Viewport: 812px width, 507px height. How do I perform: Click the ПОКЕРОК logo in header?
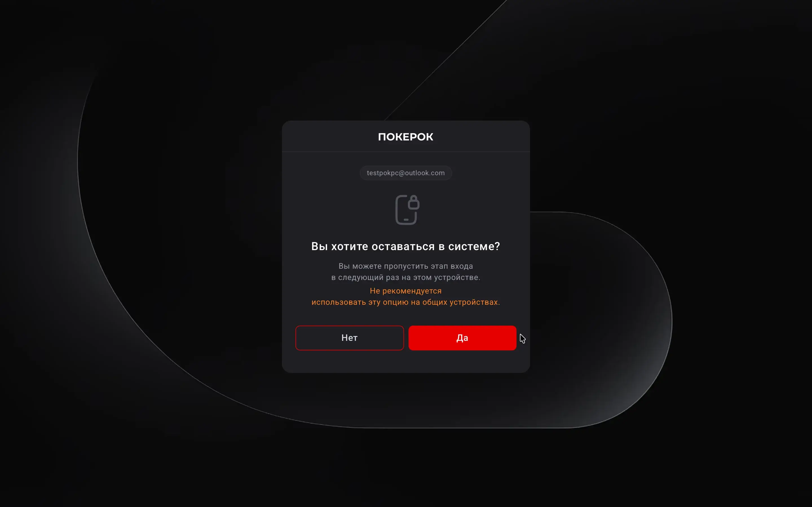click(406, 137)
